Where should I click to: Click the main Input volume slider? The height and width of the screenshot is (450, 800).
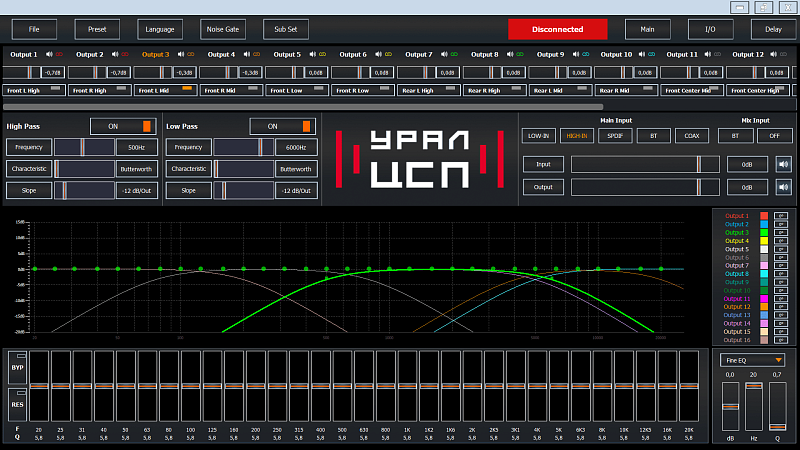point(645,164)
